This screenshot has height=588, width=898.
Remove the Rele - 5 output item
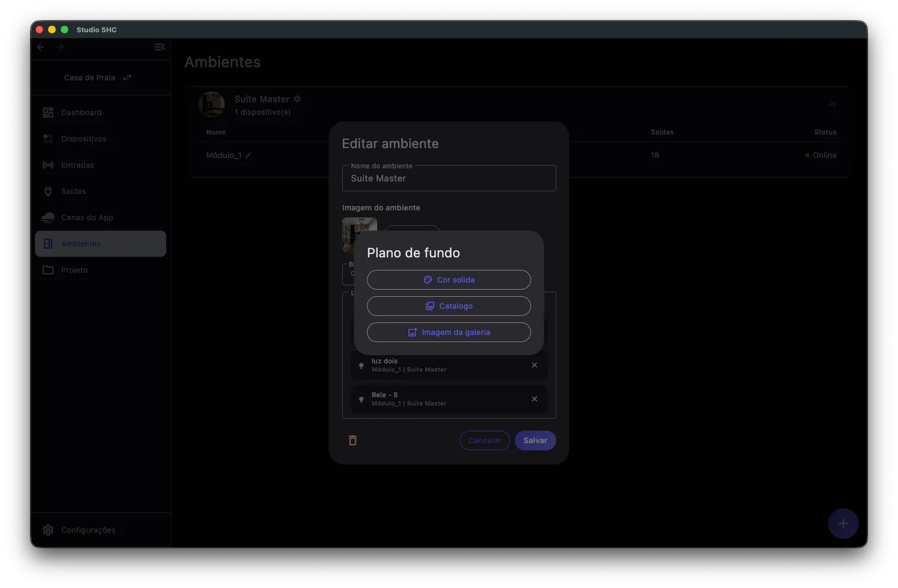coord(535,399)
